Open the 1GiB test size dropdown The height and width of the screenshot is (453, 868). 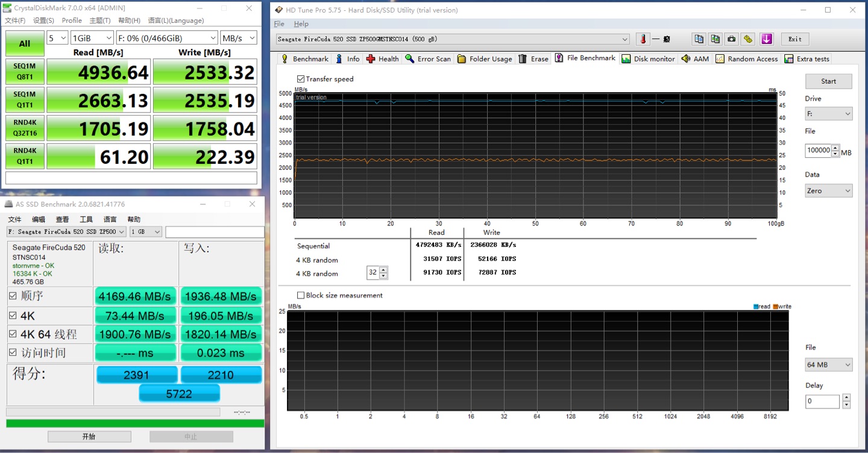[92, 38]
